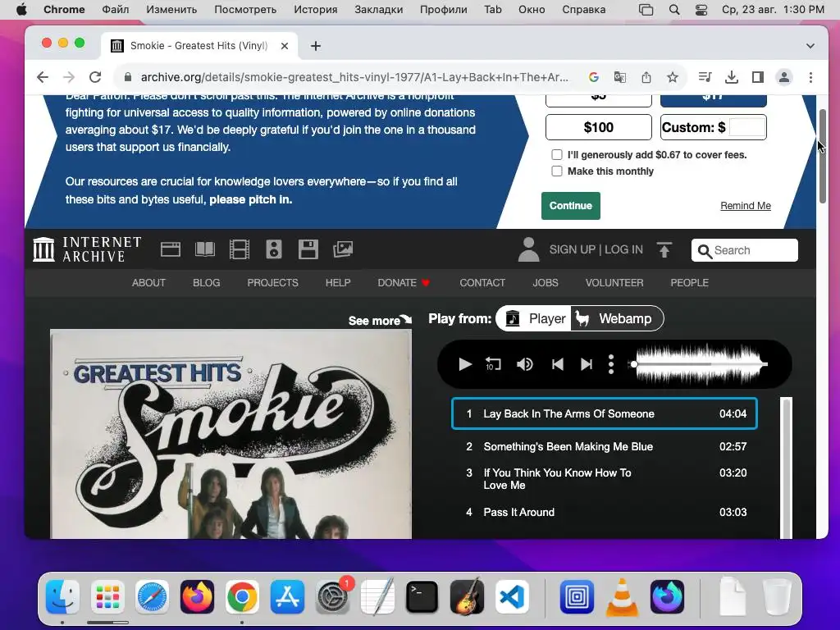
Task: Go back in Chrome
Action: [x=43, y=77]
